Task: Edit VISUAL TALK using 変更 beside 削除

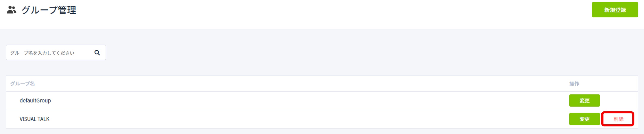Action: 585,119
